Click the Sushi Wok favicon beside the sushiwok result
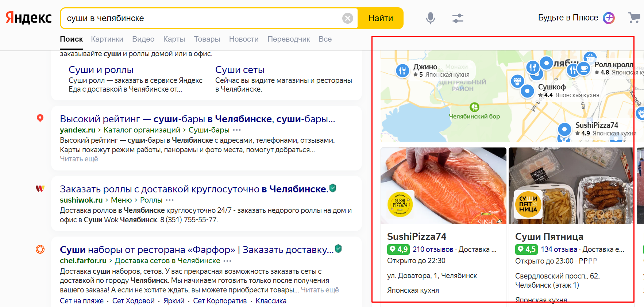The image size is (644, 307). [40, 188]
